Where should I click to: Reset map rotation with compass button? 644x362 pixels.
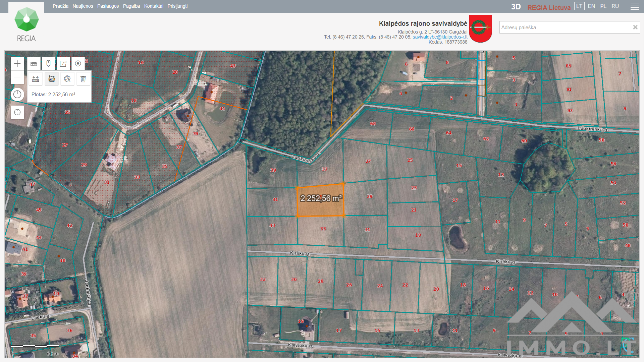point(17,95)
